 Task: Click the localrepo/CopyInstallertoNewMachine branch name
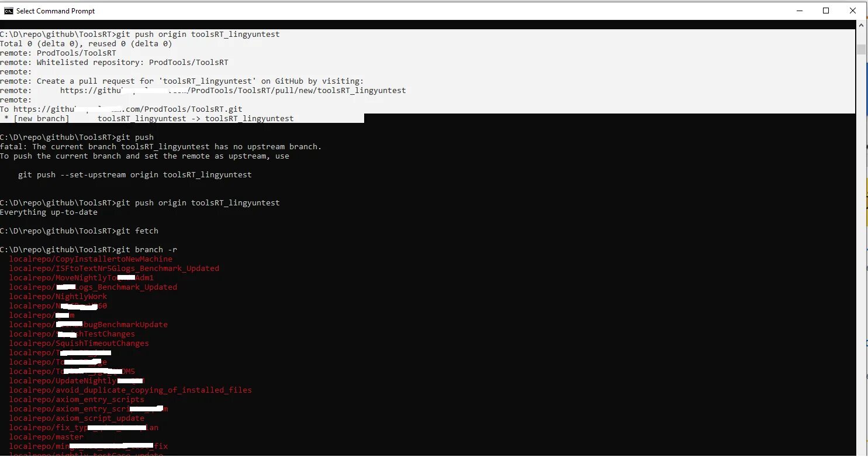[91, 259]
